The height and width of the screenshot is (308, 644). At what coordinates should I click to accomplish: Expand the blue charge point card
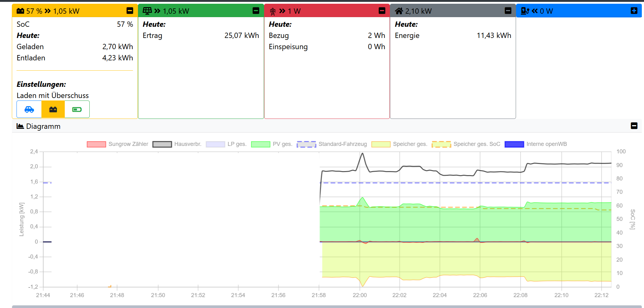click(x=634, y=11)
